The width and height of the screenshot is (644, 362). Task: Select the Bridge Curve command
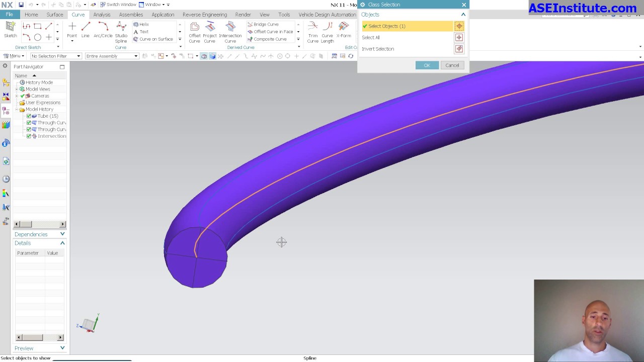coord(263,24)
